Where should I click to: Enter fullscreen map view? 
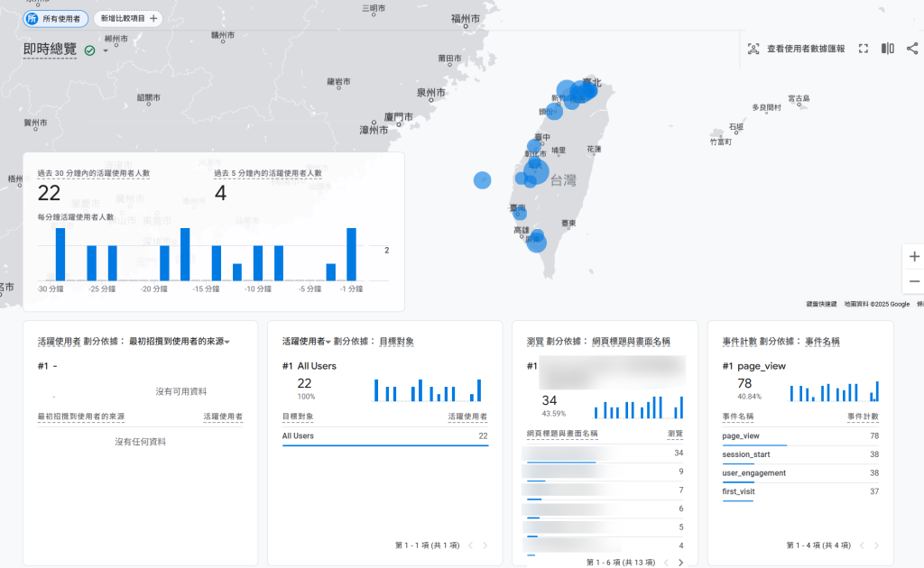pos(863,49)
